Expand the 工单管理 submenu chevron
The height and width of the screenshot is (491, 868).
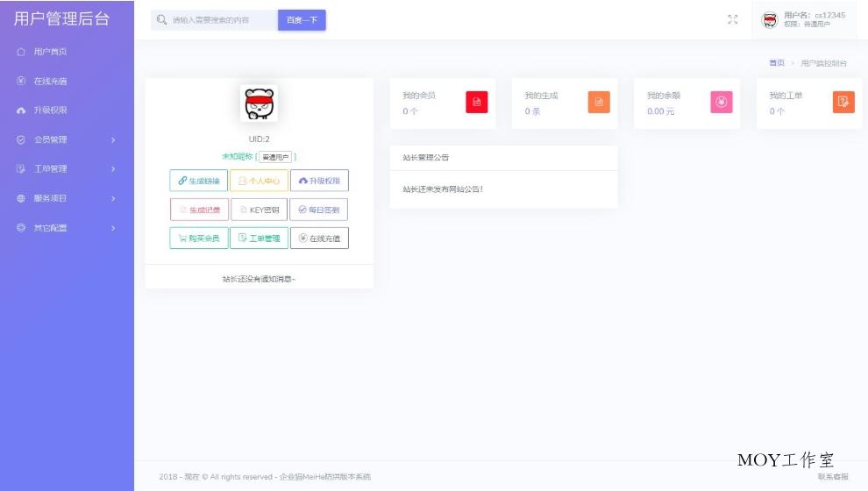click(113, 169)
